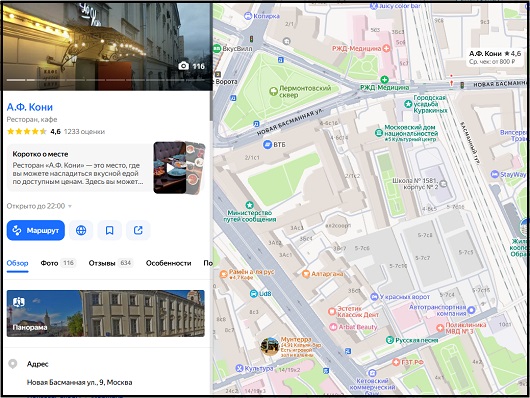This screenshot has height=398, width=530.
Task: Open the Панорама street view thumbnail
Action: pos(105,313)
